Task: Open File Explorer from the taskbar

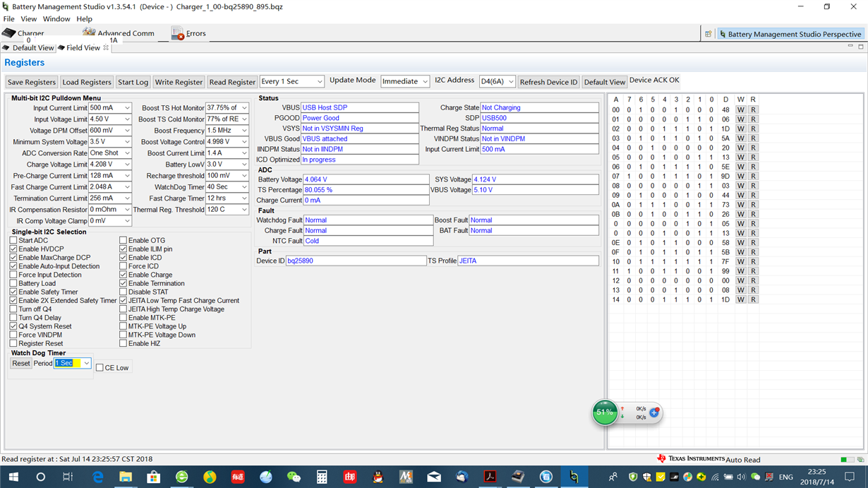Action: (126, 477)
